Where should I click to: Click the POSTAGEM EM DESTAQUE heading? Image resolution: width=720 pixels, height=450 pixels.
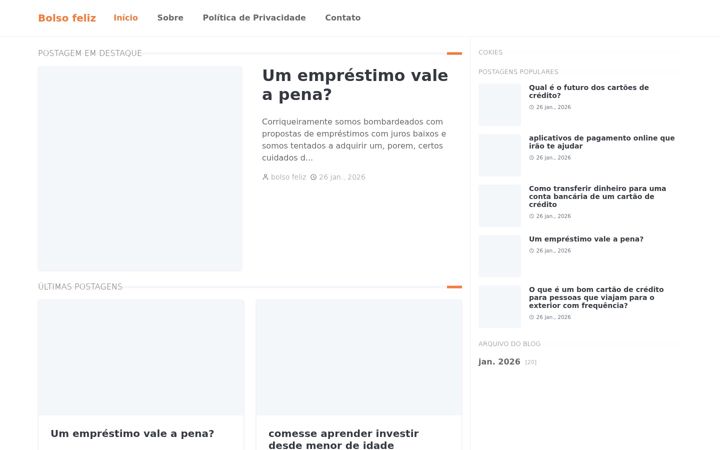(90, 53)
